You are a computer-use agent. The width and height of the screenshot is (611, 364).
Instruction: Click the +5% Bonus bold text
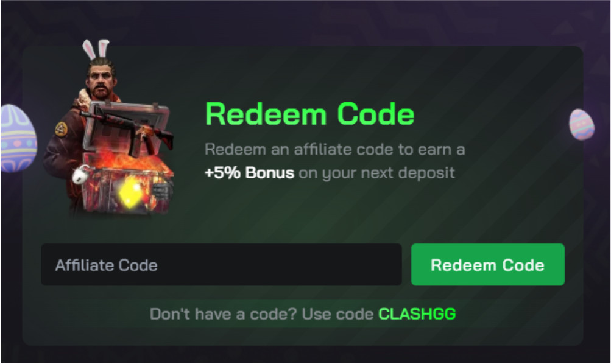pyautogui.click(x=249, y=173)
